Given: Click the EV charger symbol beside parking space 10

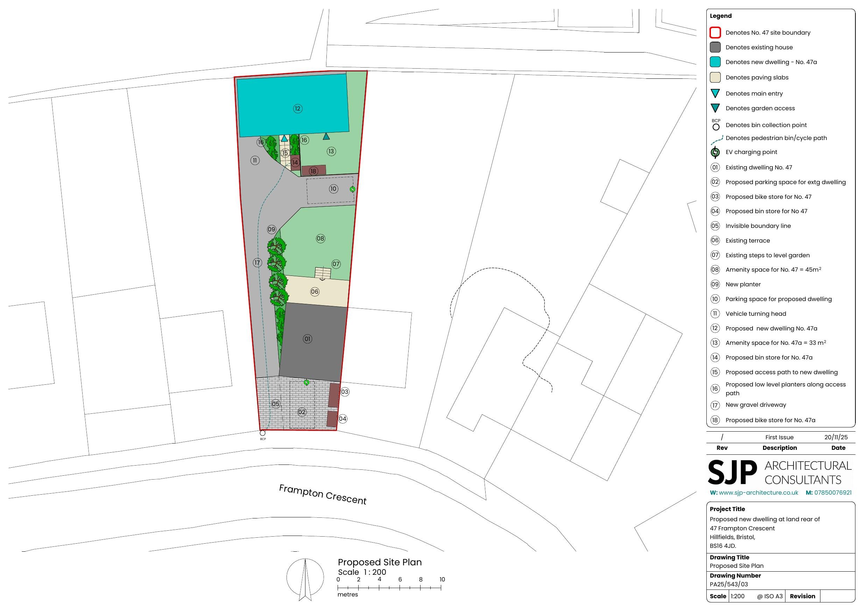Looking at the screenshot, I should [352, 189].
